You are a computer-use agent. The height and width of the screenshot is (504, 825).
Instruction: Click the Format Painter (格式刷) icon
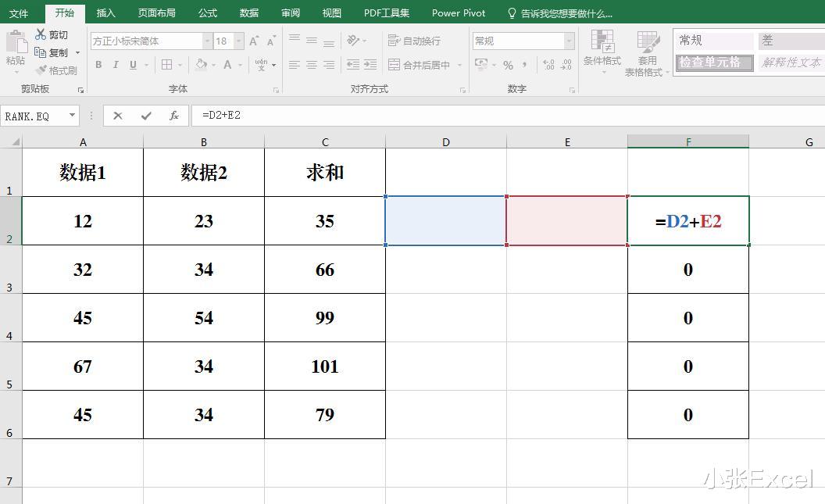(59, 70)
